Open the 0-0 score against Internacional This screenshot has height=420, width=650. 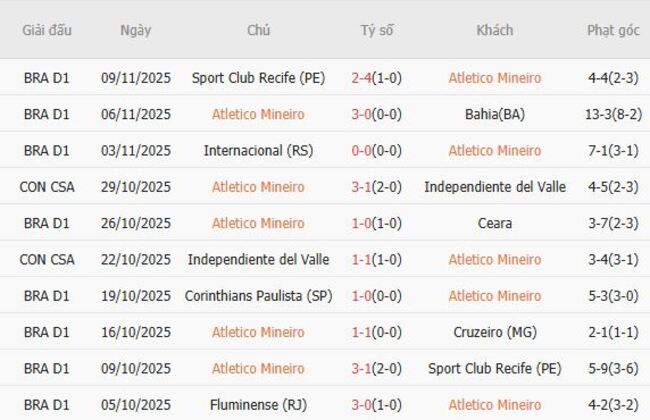pos(363,150)
